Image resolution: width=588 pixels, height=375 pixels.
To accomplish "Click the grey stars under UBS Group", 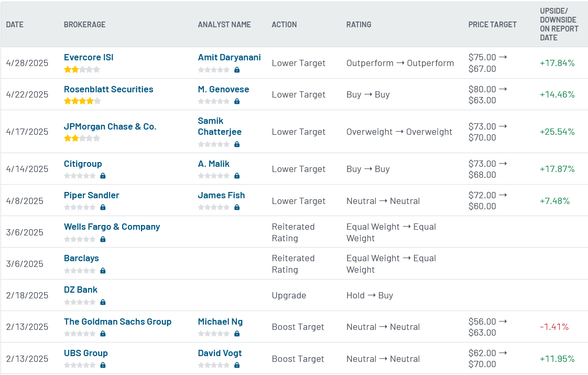I will 80,365.
